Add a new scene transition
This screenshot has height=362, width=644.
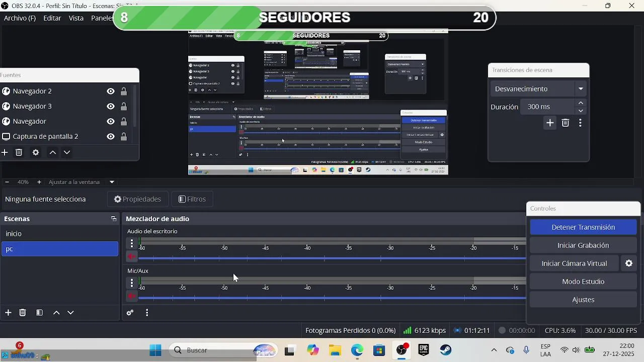550,123
